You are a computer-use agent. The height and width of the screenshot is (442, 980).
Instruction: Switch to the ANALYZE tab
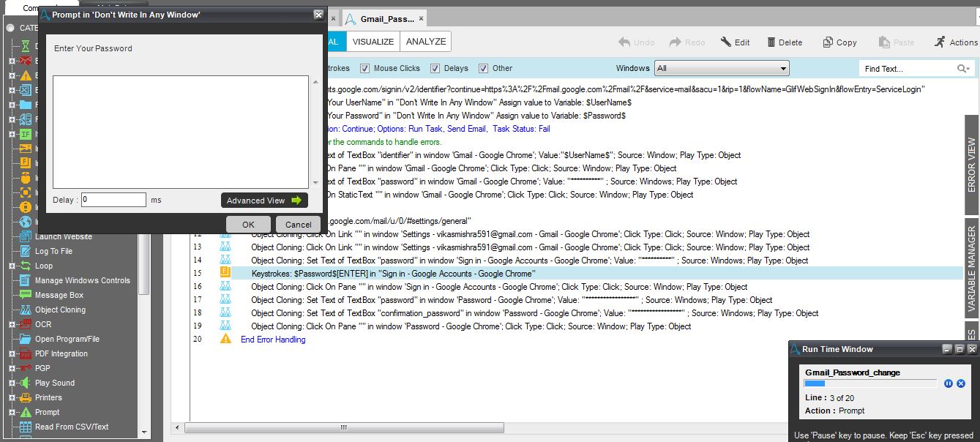pyautogui.click(x=426, y=42)
